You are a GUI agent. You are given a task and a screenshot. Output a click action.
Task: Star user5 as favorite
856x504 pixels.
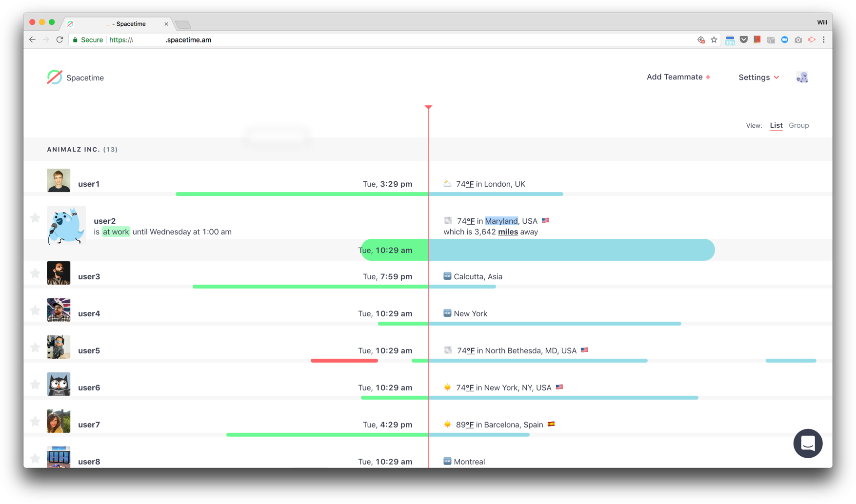coord(35,348)
